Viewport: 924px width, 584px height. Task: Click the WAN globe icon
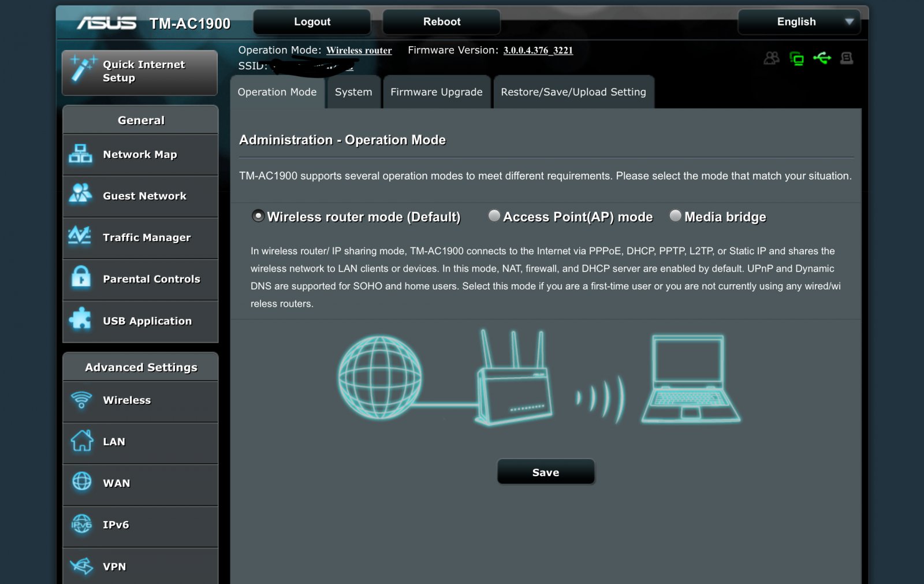click(81, 482)
